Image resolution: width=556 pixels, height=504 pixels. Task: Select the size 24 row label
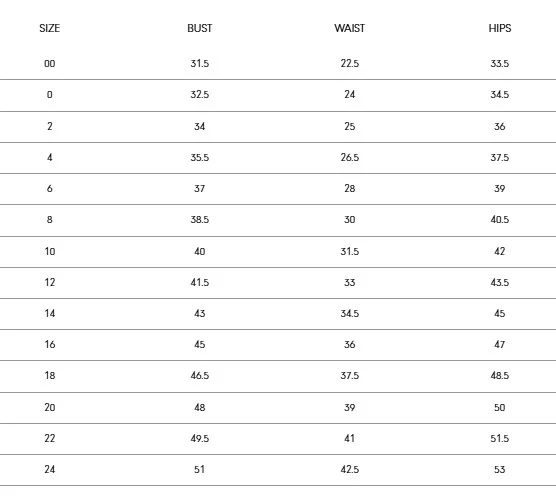(50, 470)
